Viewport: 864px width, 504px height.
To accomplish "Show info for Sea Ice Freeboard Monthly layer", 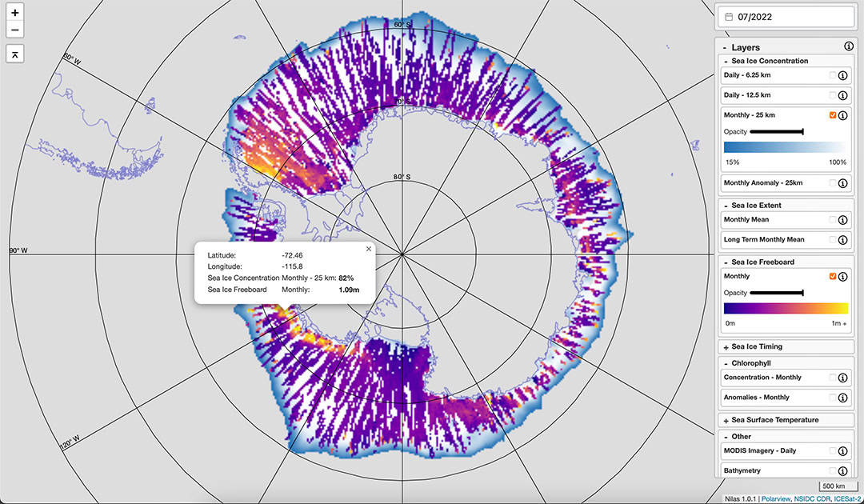I will 842,277.
